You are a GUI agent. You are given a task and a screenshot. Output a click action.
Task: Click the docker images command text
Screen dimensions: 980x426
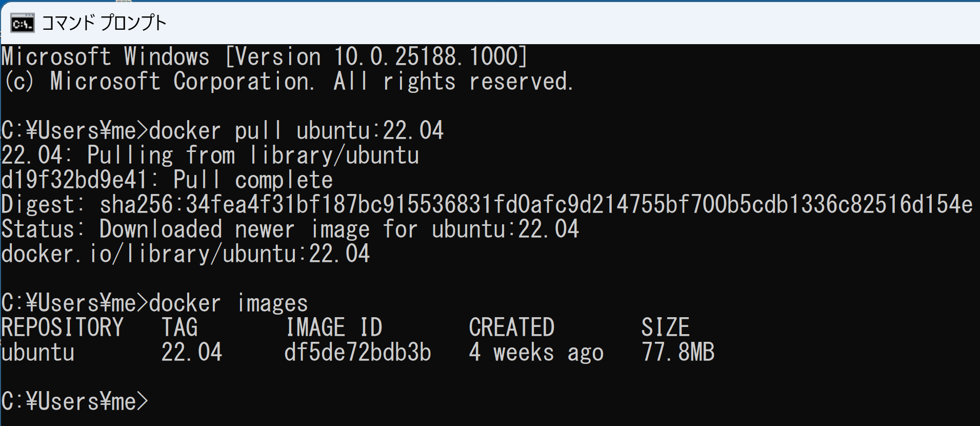coord(228,303)
